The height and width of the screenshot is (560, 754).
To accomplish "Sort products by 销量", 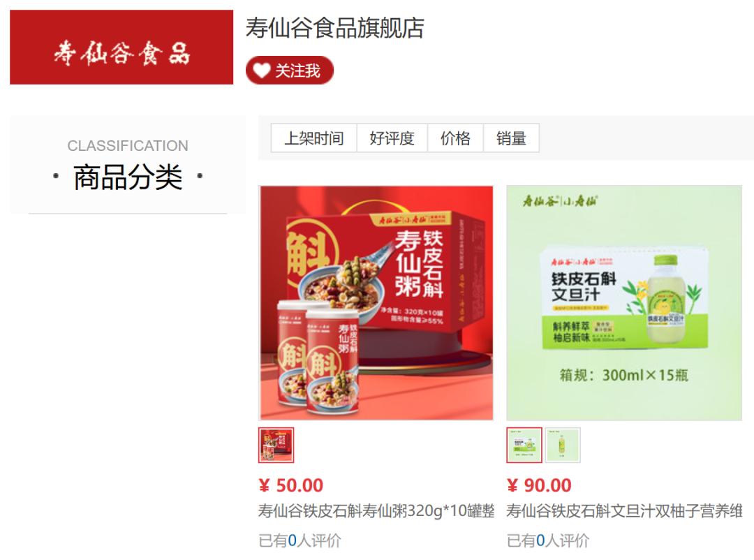I will 511,138.
